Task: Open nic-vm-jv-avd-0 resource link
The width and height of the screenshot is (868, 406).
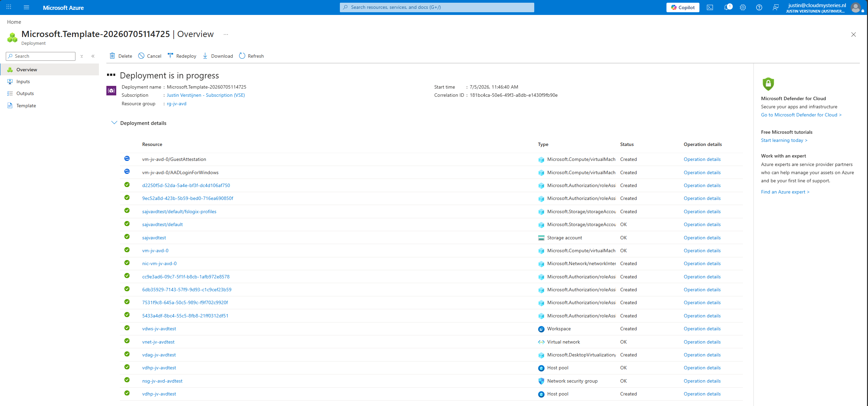Action: pos(159,263)
